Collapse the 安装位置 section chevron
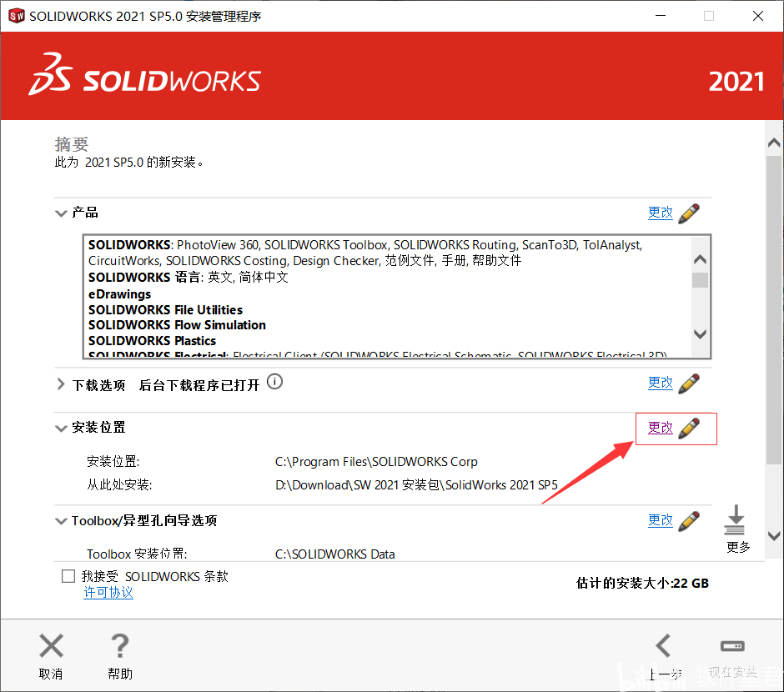The image size is (784, 692). (61, 429)
